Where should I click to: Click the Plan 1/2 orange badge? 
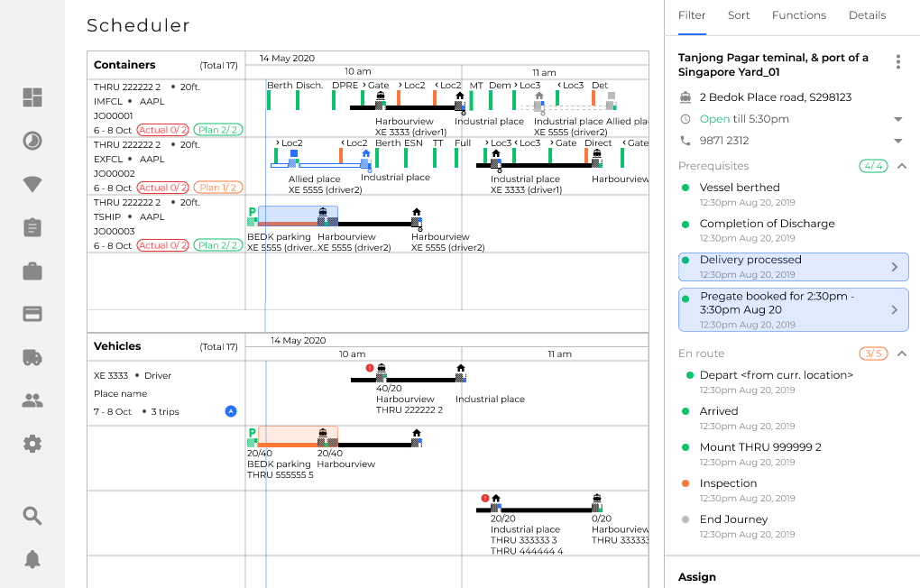tap(217, 188)
